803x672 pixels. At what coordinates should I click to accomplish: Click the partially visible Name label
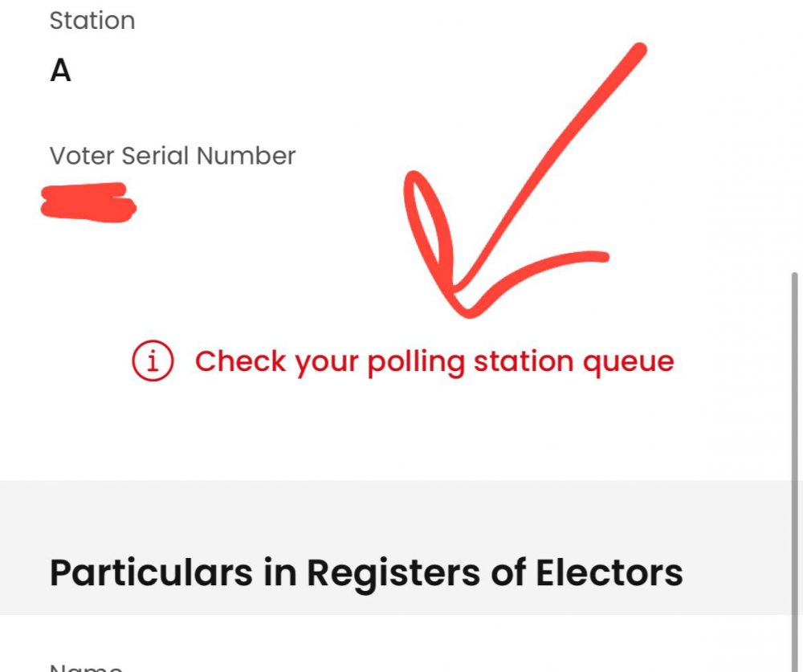pyautogui.click(x=86, y=667)
